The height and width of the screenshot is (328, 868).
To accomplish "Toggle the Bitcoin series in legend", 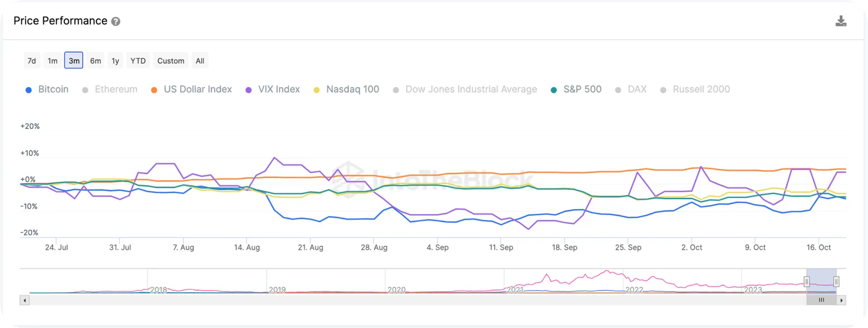I will click(x=47, y=90).
